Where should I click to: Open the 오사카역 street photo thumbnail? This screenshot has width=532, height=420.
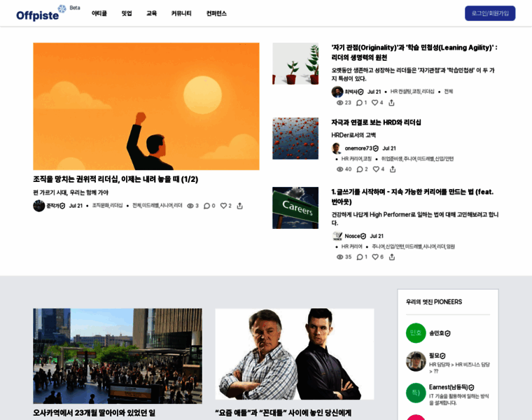tap(117, 356)
